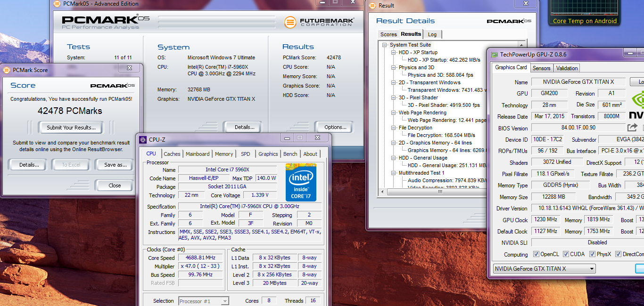Click the GPU-Z BIOS export share icon

click(632, 127)
